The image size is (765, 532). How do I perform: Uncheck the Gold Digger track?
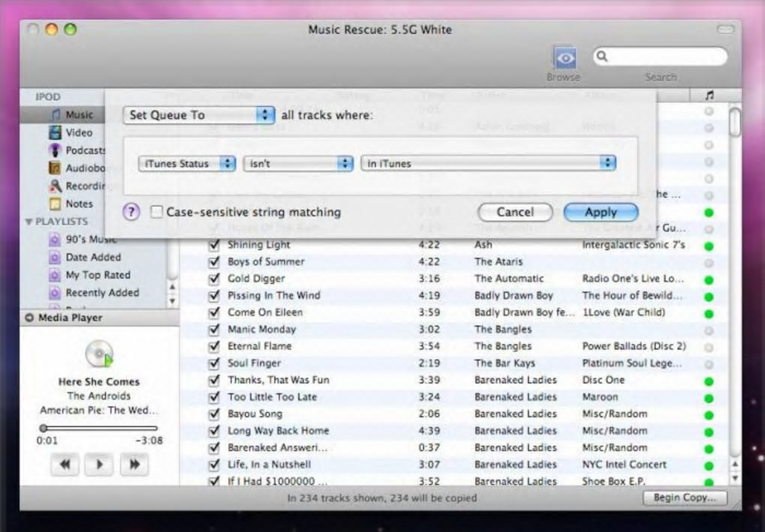214,279
